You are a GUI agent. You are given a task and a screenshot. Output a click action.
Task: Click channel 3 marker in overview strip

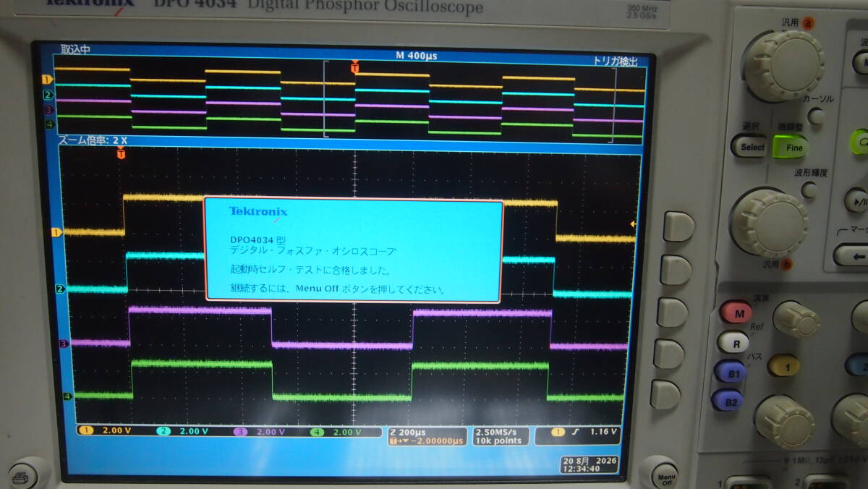pos(48,110)
